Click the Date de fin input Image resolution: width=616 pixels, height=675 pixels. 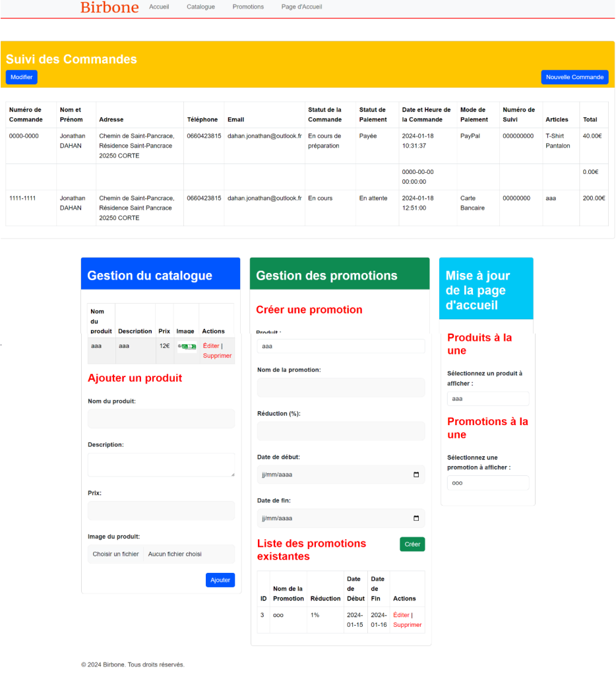[x=341, y=518]
